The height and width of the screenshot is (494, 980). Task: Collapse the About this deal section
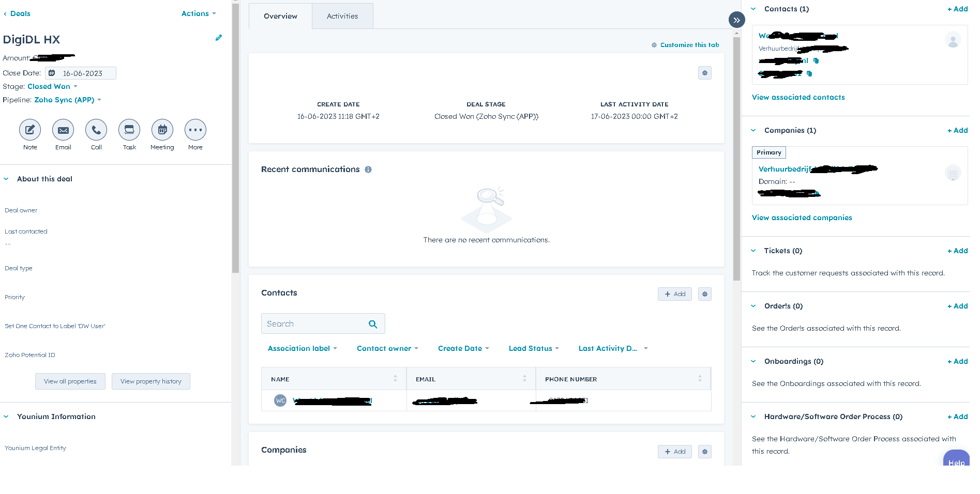click(6, 179)
